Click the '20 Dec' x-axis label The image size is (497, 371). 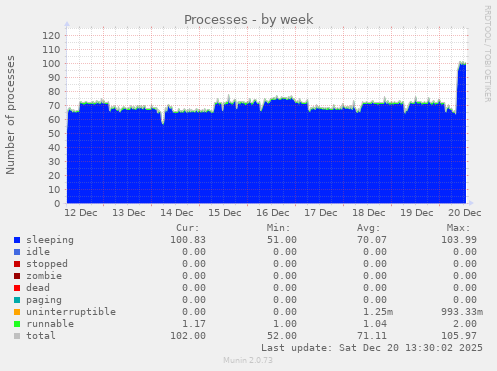pyautogui.click(x=465, y=213)
